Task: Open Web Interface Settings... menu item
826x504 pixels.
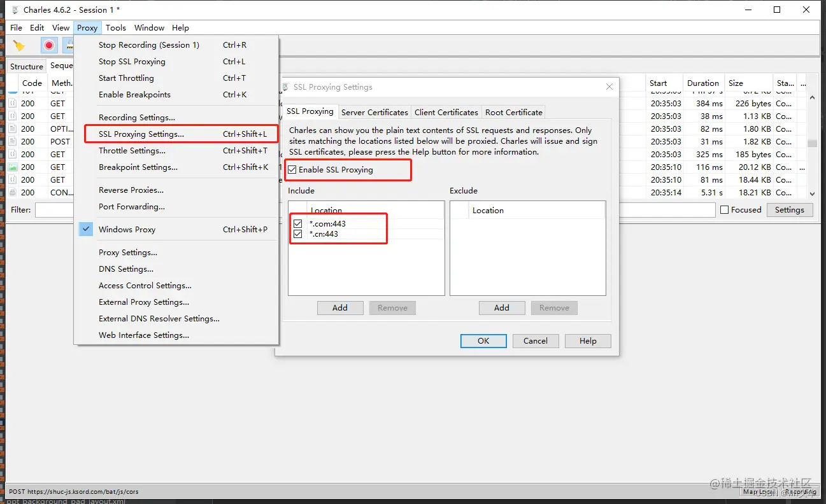Action: (176, 335)
